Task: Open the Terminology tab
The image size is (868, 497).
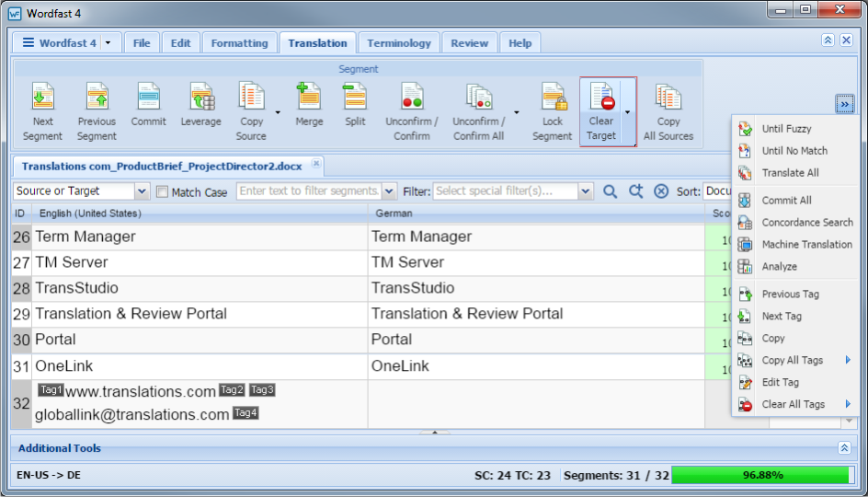Action: pos(398,42)
